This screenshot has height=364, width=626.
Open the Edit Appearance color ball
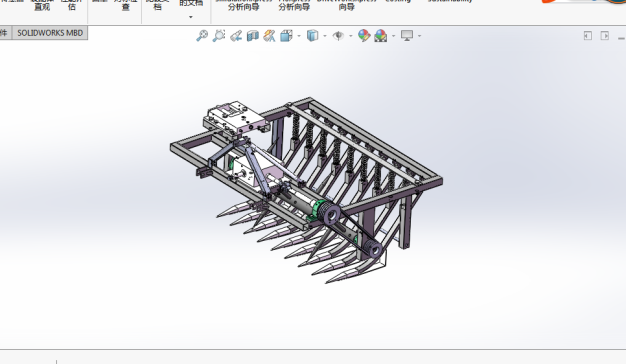364,36
